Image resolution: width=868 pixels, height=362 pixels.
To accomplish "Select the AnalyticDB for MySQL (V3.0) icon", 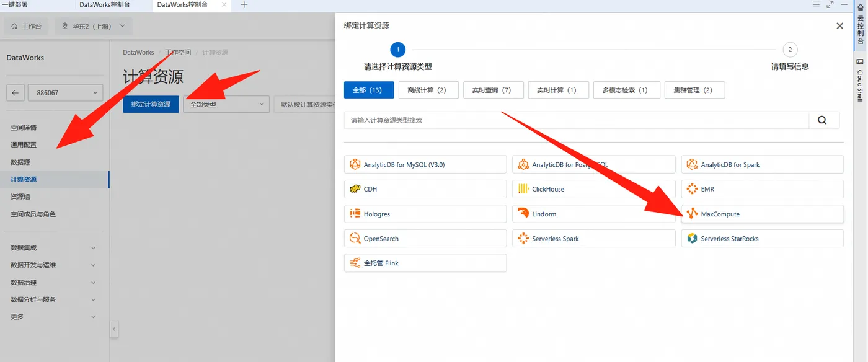I will coord(355,165).
